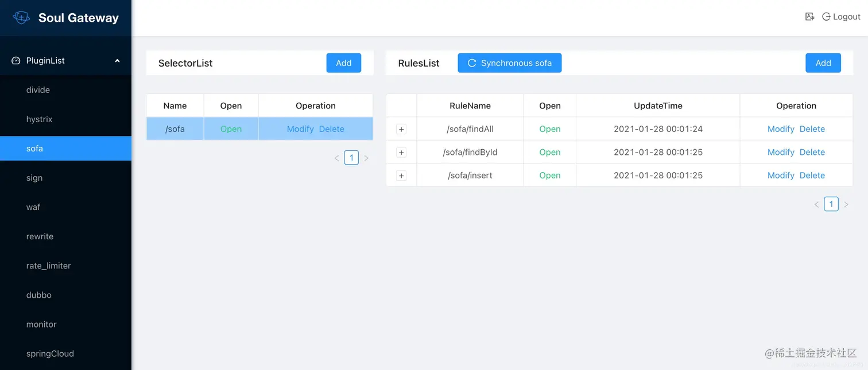Expand the /sofa/insert rule row
The height and width of the screenshot is (370, 868).
pyautogui.click(x=401, y=176)
